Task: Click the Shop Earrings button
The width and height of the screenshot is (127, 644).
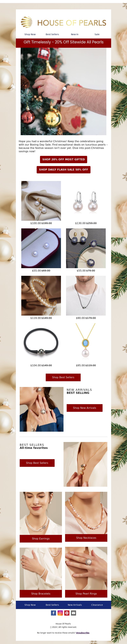Action: click(x=41, y=539)
